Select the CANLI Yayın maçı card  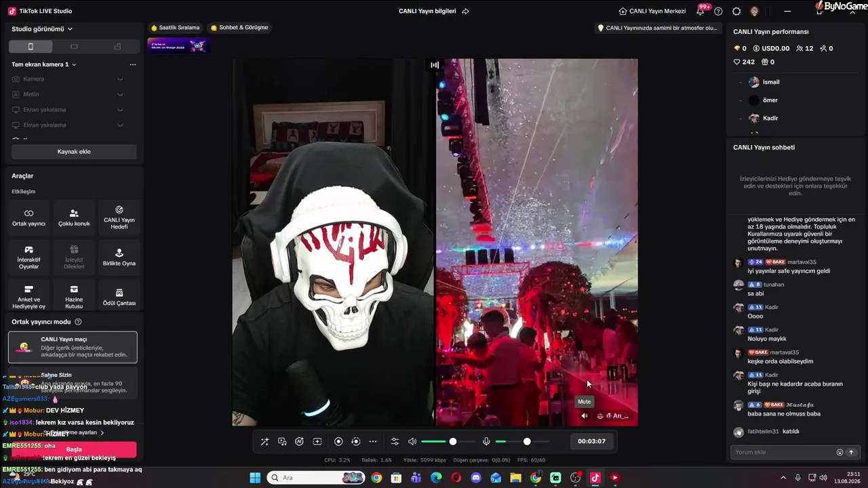click(73, 347)
